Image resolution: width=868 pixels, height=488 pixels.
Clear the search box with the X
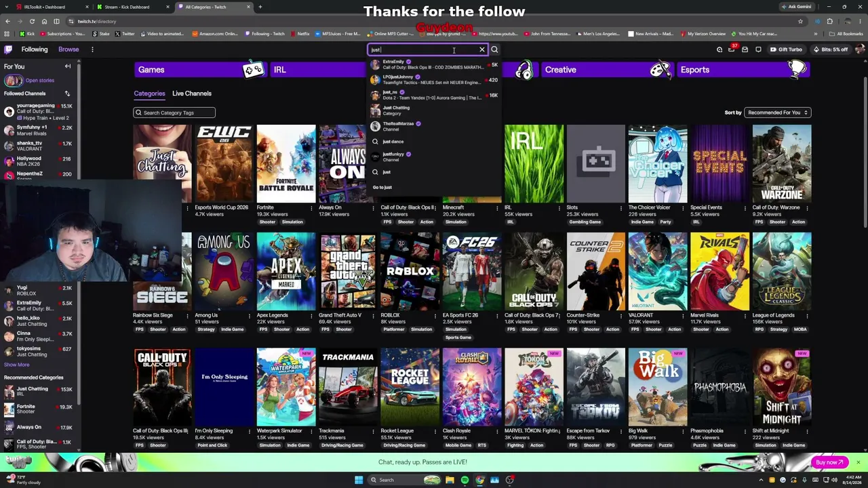(x=482, y=49)
